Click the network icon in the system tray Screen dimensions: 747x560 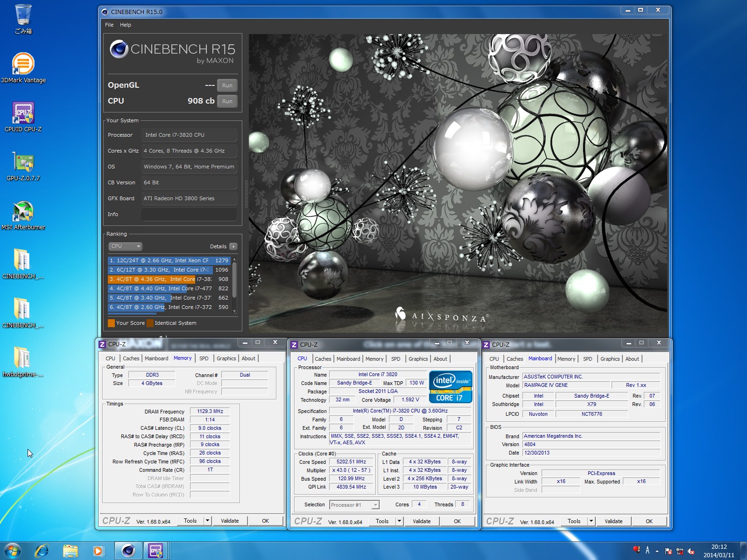click(x=680, y=552)
